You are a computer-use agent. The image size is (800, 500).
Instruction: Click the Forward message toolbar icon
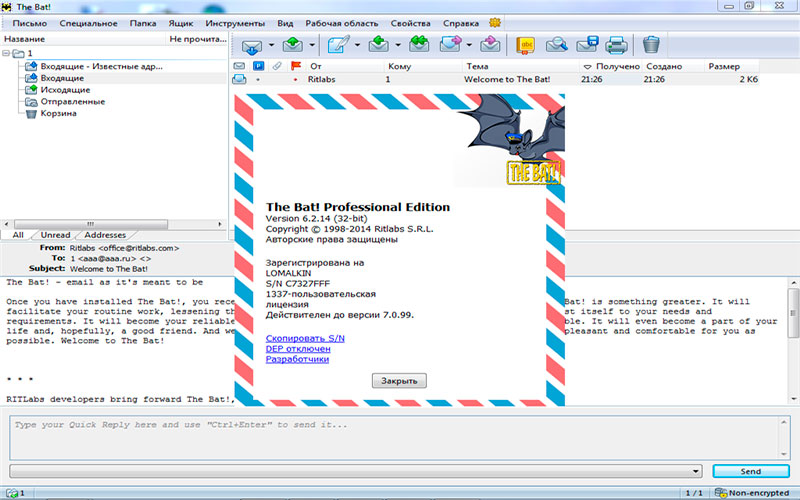point(451,44)
